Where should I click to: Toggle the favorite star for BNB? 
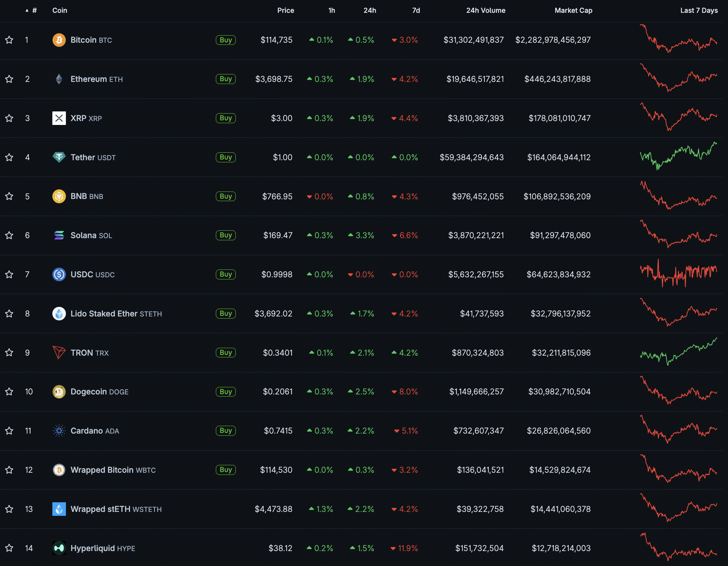point(9,196)
